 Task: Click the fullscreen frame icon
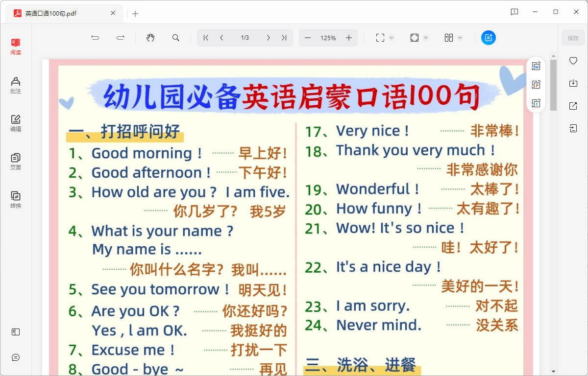tap(380, 38)
